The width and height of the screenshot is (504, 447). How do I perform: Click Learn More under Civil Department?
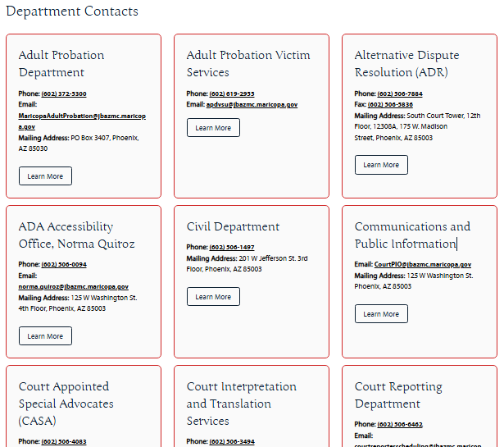point(213,297)
